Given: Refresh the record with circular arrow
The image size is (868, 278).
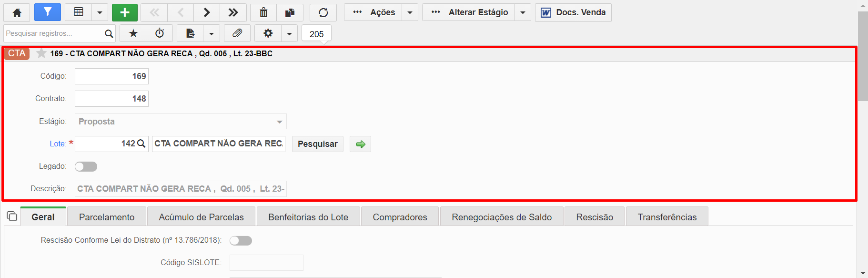Looking at the screenshot, I should point(323,12).
